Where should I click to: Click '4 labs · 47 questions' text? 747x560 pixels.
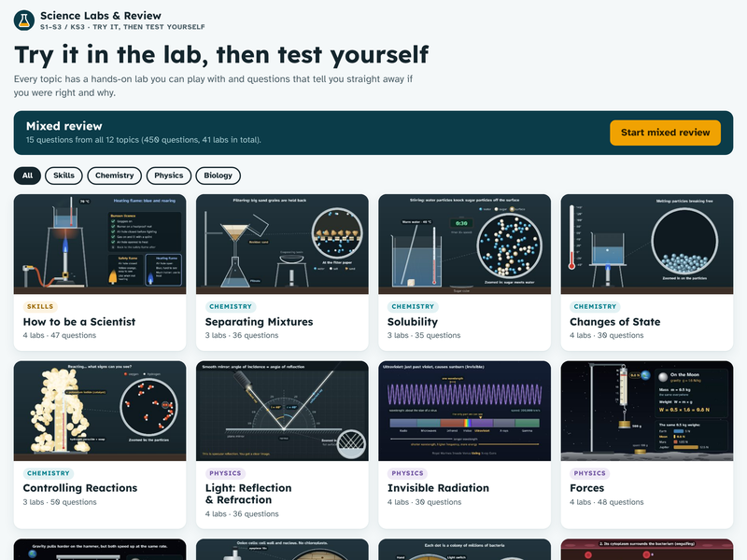click(x=60, y=335)
